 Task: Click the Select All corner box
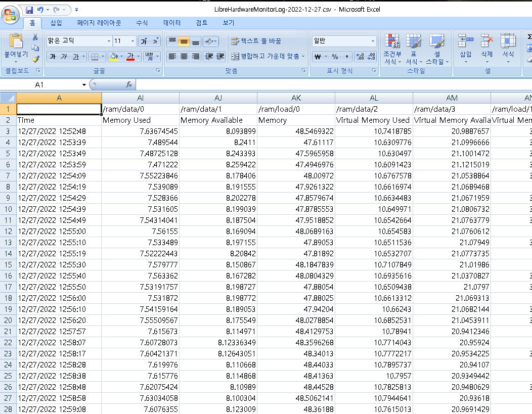(x=8, y=98)
